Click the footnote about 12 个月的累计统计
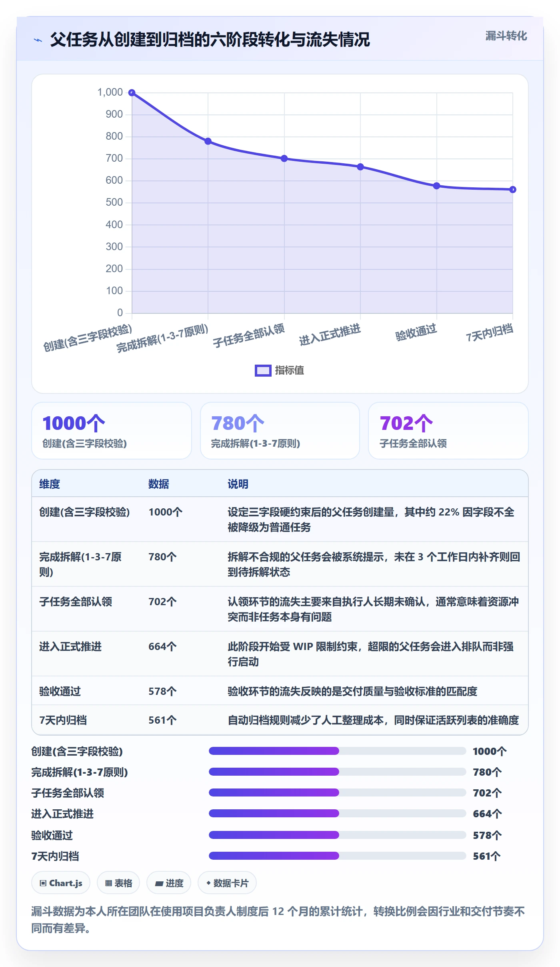560x967 pixels. pyautogui.click(x=278, y=920)
